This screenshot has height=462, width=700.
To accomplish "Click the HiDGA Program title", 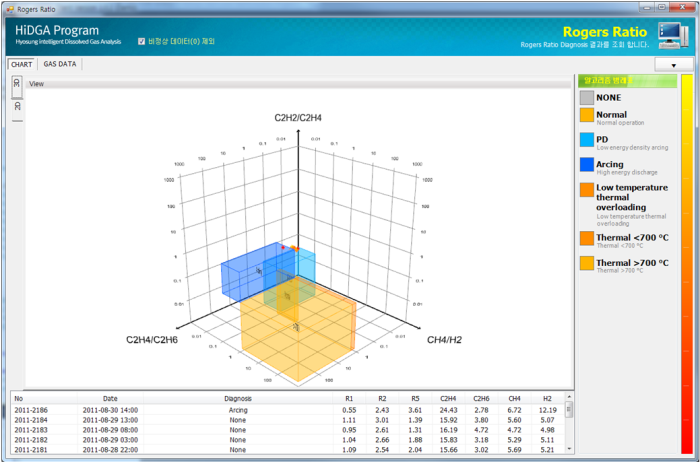I will pyautogui.click(x=57, y=30).
